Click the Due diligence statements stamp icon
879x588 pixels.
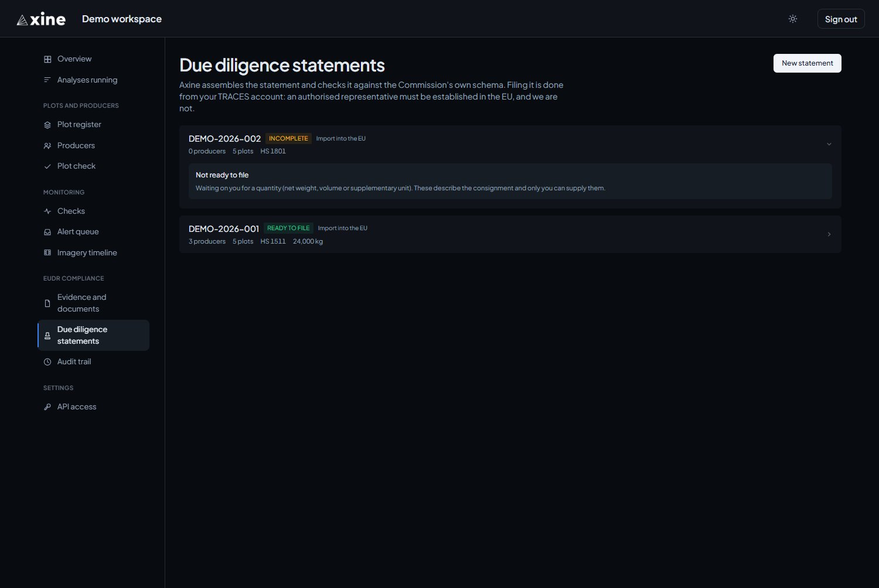[47, 336]
